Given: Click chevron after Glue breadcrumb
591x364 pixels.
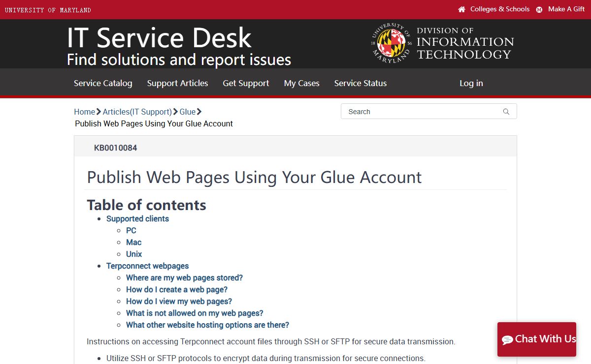Looking at the screenshot, I should 199,112.
